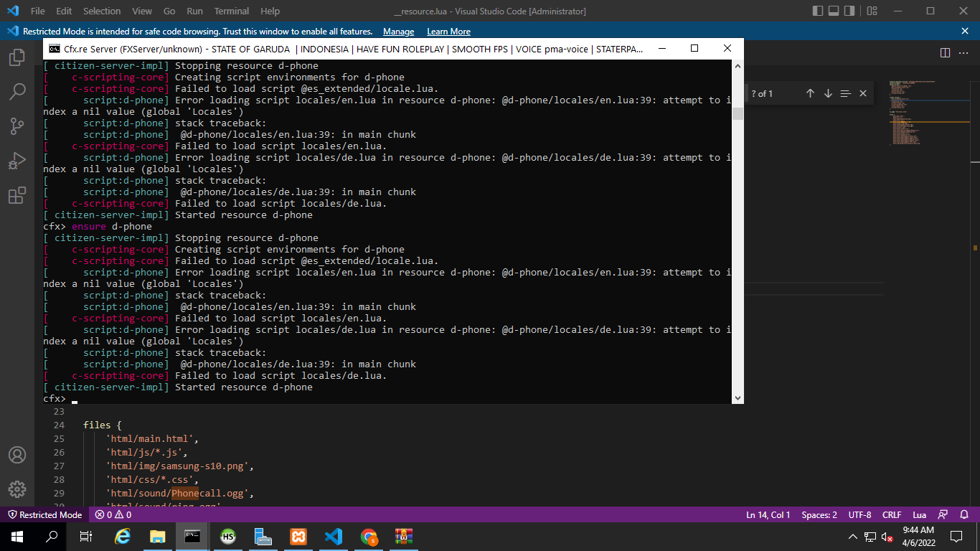Toggle Find in Selection in find widget
This screenshot has height=551, width=980.
845,93
